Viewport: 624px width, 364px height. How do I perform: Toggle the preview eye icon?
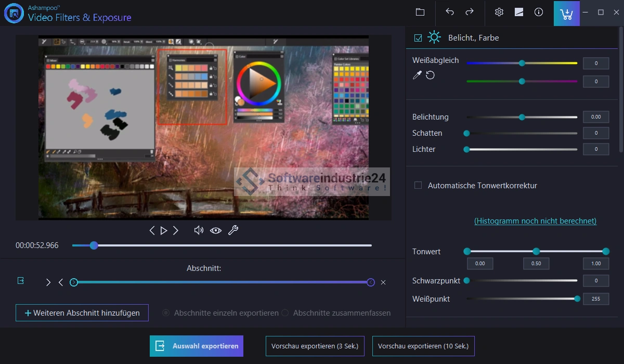[x=216, y=230]
